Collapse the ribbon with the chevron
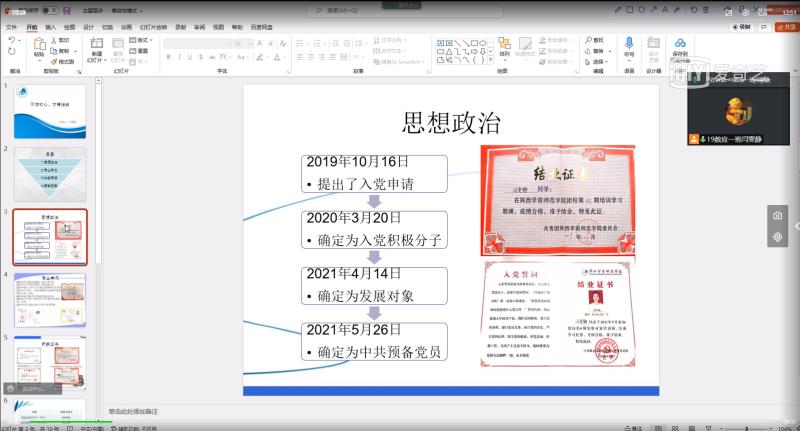Image resolution: width=800 pixels, height=431 pixels. (x=795, y=70)
